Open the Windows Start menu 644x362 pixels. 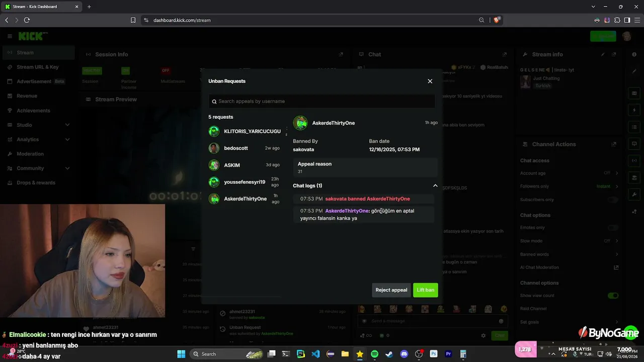click(181, 354)
